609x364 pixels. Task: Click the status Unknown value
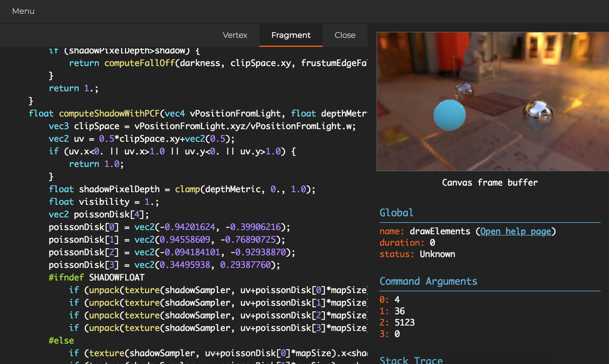pyautogui.click(x=437, y=254)
